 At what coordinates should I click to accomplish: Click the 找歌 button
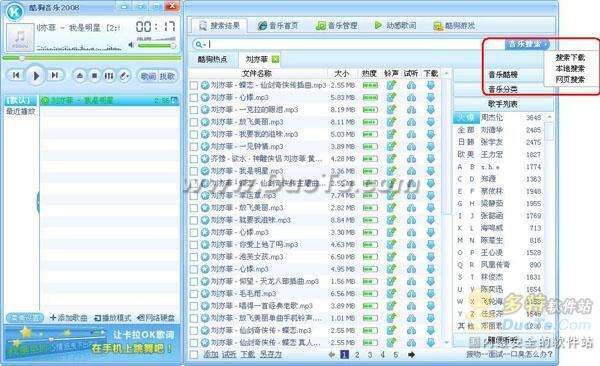167,76
